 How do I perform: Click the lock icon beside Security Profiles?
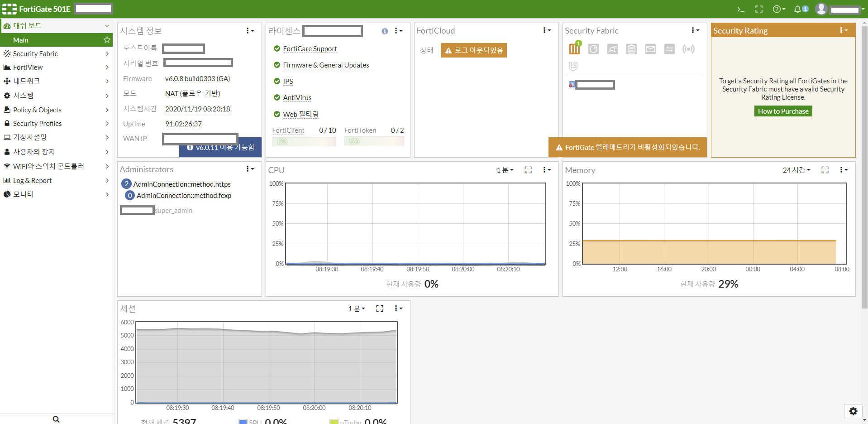click(x=7, y=123)
